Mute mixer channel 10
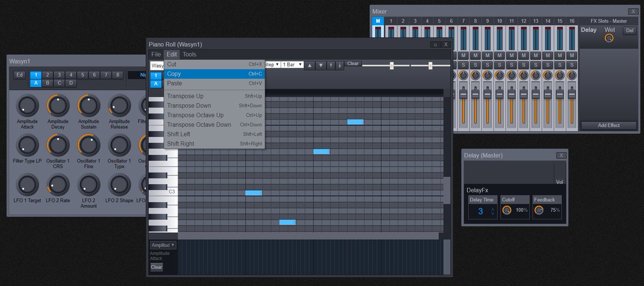 pyautogui.click(x=500, y=55)
